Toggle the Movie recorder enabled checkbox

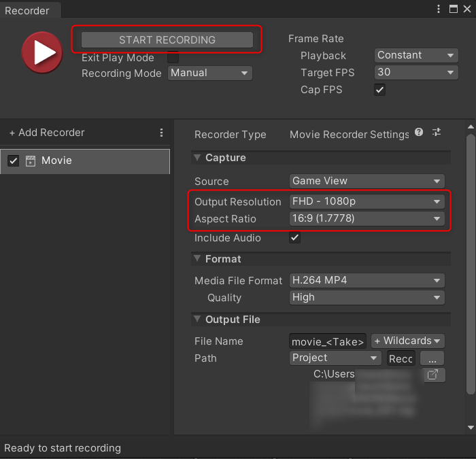(14, 161)
